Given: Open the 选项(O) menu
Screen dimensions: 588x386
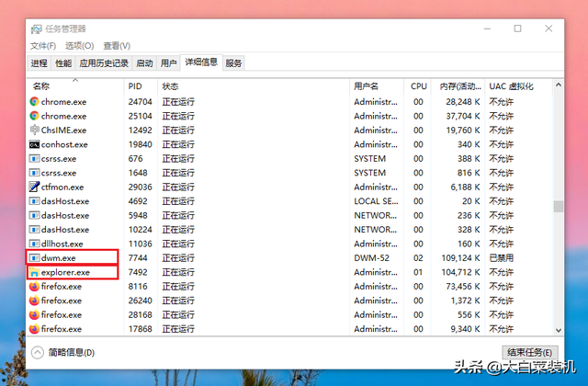Looking at the screenshot, I should 80,46.
